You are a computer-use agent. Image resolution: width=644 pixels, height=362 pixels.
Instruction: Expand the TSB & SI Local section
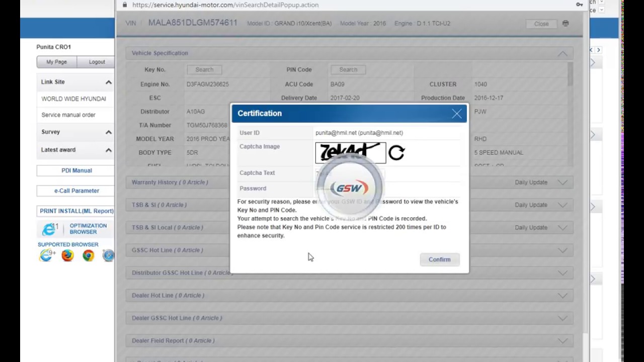click(x=562, y=228)
